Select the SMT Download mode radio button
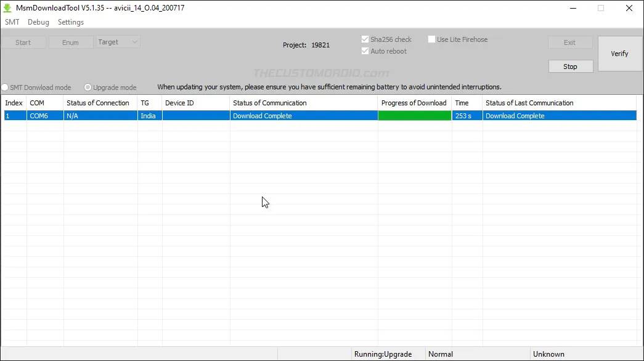The width and height of the screenshot is (644, 361). click(x=5, y=87)
